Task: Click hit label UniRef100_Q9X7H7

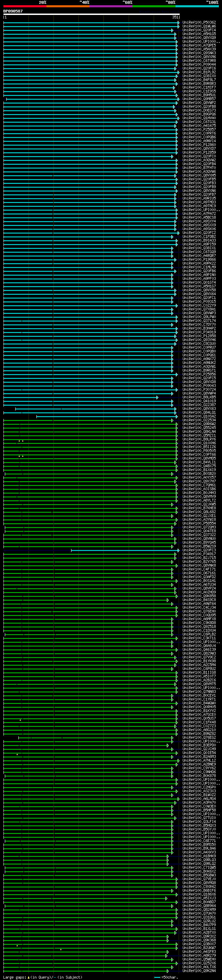Action: 199,481
